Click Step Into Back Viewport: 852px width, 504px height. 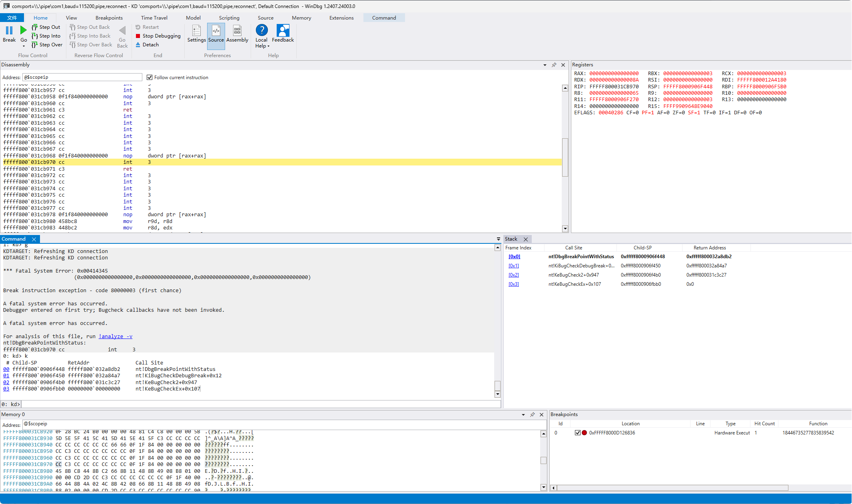[x=90, y=36]
